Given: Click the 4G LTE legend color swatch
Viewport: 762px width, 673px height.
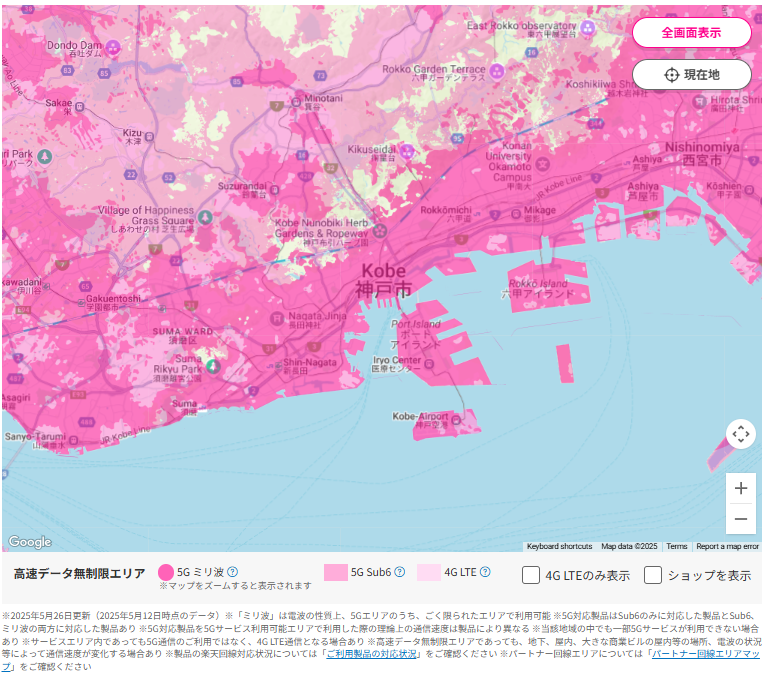Looking at the screenshot, I should (x=429, y=572).
